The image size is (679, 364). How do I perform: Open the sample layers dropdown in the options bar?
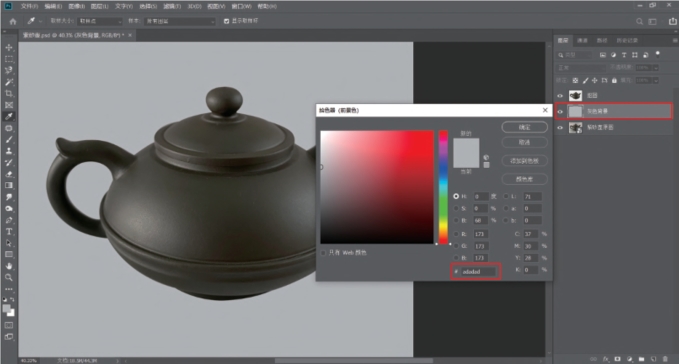(x=180, y=21)
